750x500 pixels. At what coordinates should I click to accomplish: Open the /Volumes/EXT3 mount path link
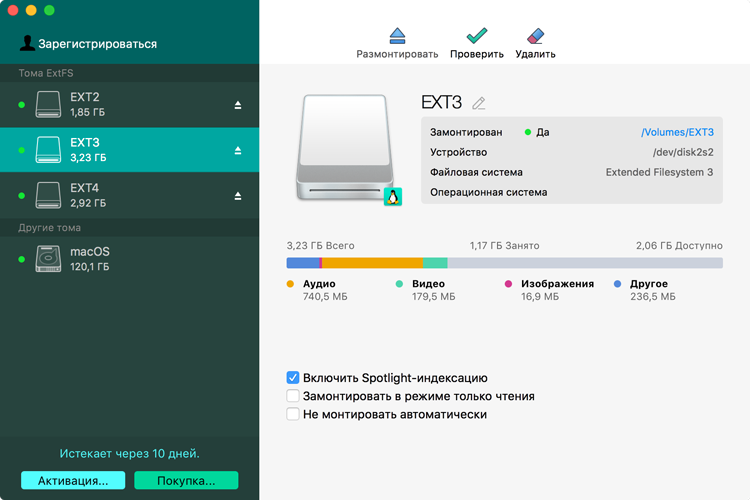pos(676,132)
